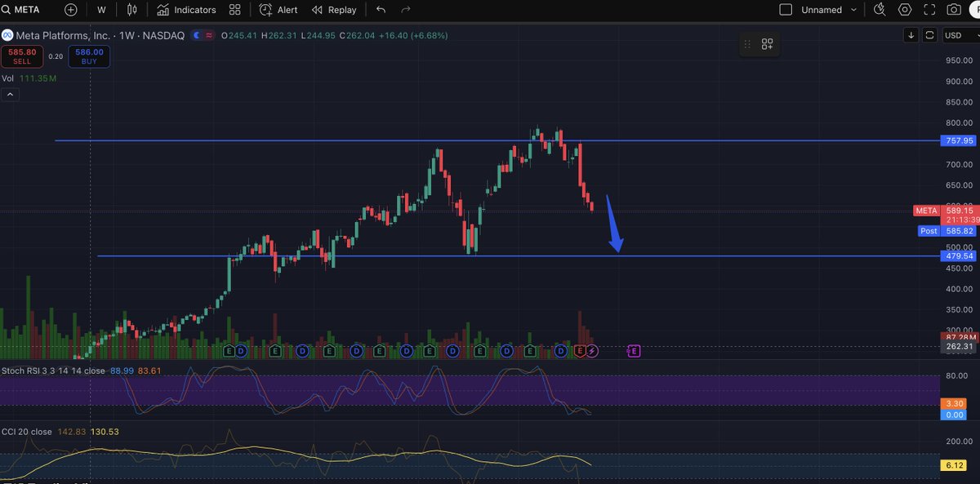This screenshot has width=980, height=484.
Task: Click the 479.54 horizontal line price label
Action: point(959,256)
